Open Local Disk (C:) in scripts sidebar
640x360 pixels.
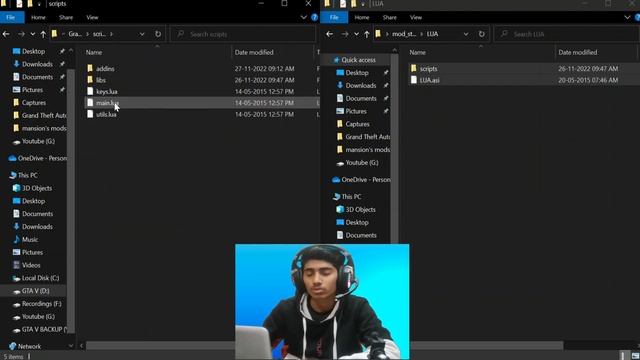coord(40,278)
